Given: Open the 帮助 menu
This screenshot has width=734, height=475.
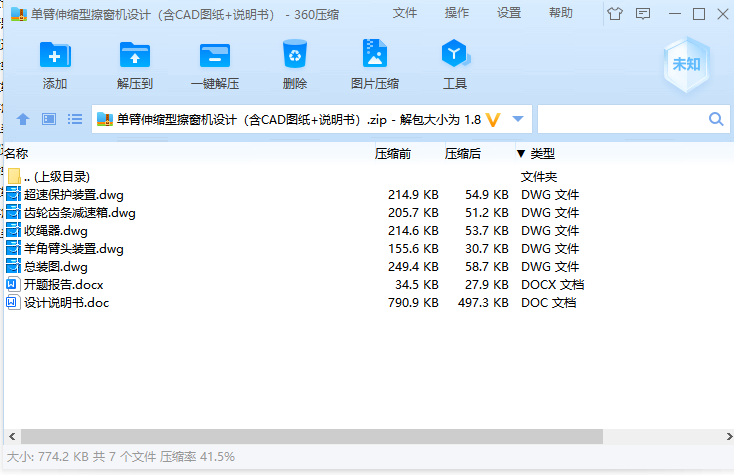Looking at the screenshot, I should [x=561, y=13].
